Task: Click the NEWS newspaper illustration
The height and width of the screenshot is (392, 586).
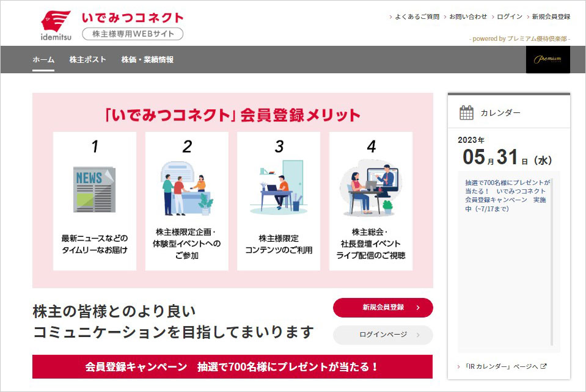Action: [94, 189]
